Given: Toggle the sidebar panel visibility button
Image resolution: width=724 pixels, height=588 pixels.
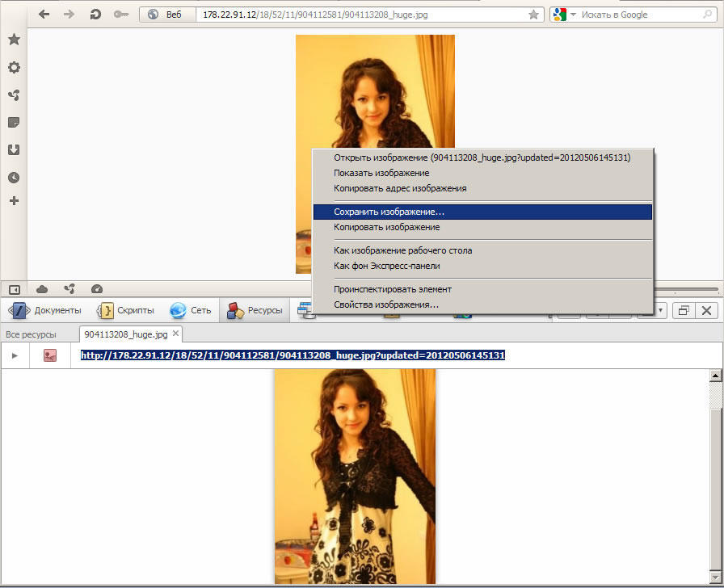Looking at the screenshot, I should pos(14,289).
